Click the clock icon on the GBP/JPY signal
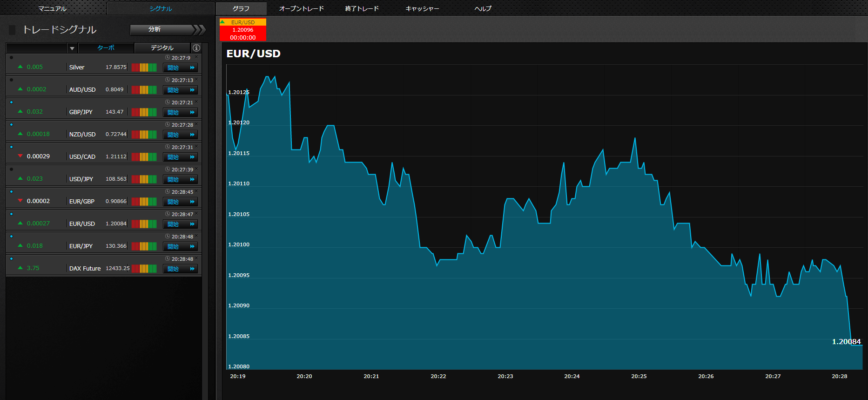Viewport: 868px width, 400px height. pyautogui.click(x=168, y=102)
